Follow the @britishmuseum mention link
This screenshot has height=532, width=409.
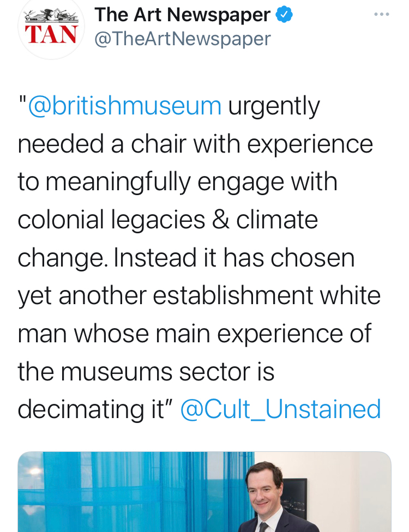click(124, 106)
